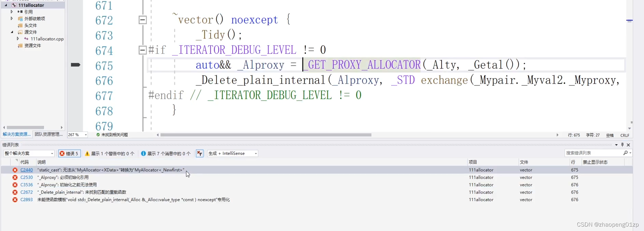This screenshot has width=644, height=231.
Task: Click the editor horizontal scrollbar thumb
Action: point(266,135)
